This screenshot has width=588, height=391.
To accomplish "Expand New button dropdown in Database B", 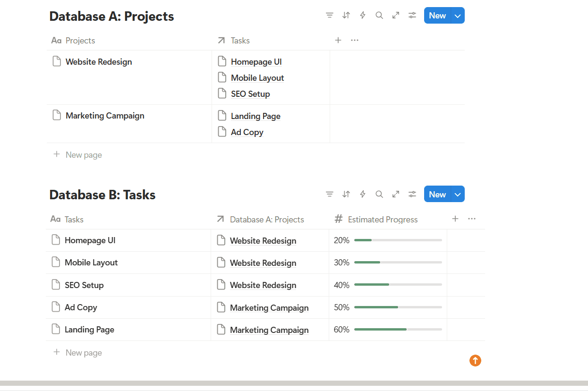I will (458, 194).
